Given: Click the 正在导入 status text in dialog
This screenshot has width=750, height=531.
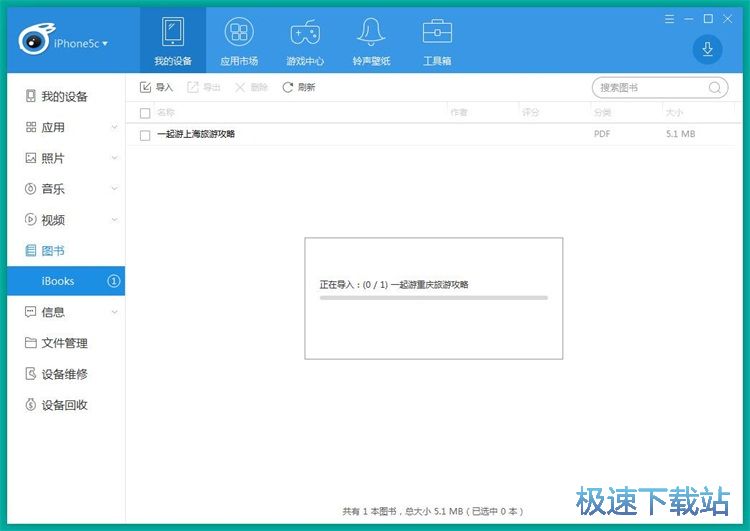Looking at the screenshot, I should coord(394,285).
